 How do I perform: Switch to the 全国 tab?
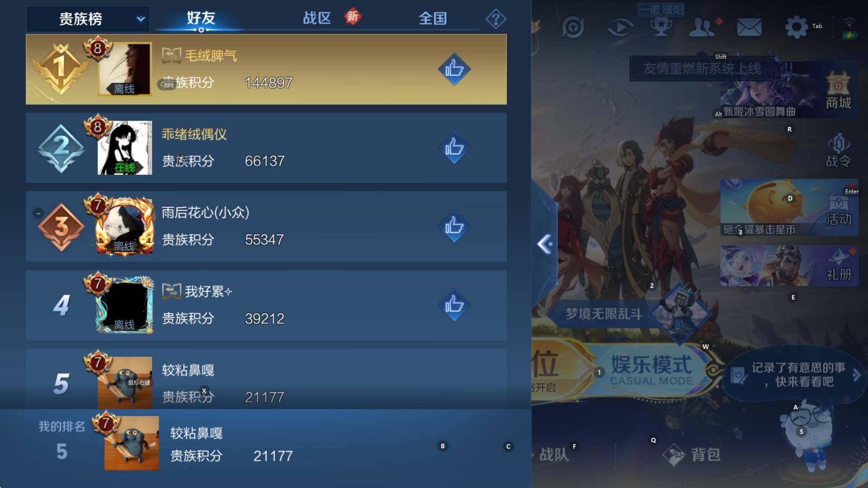(433, 18)
